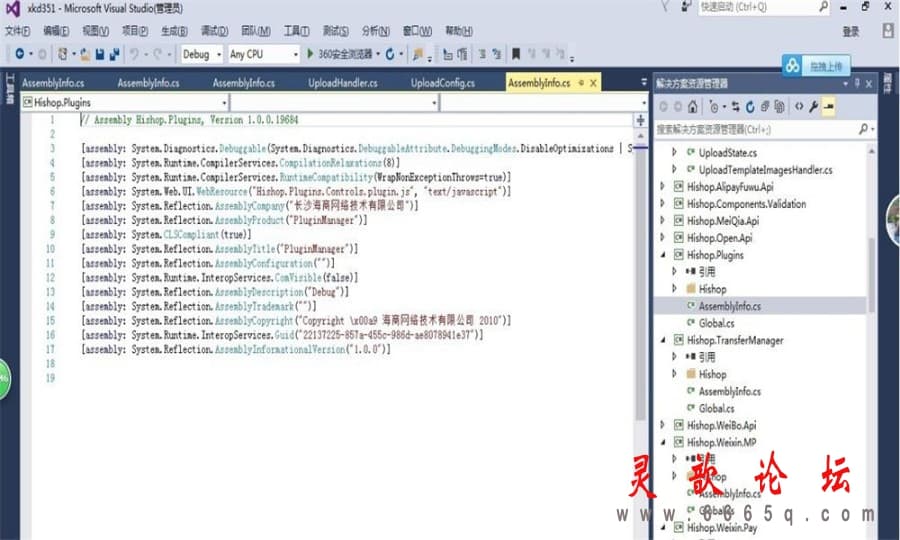This screenshot has height=540, width=900.
Task: Click Collapse All icon in Solution Explorer
Action: (765, 107)
